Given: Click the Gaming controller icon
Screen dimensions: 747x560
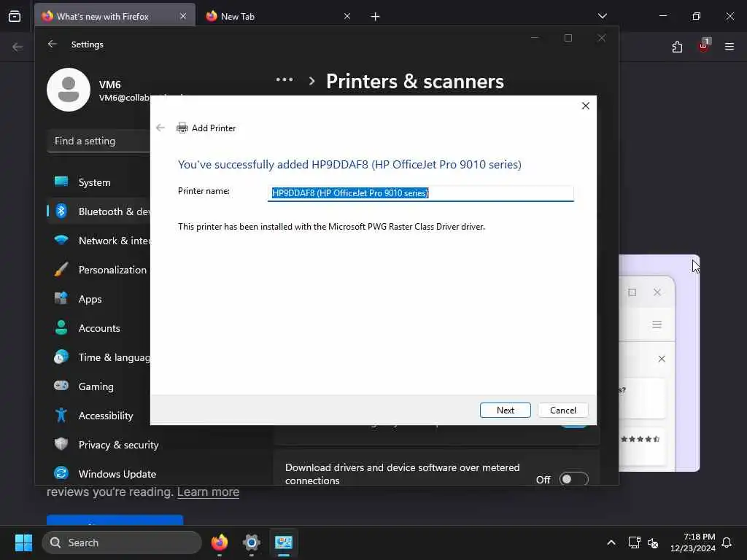Looking at the screenshot, I should pos(61,385).
